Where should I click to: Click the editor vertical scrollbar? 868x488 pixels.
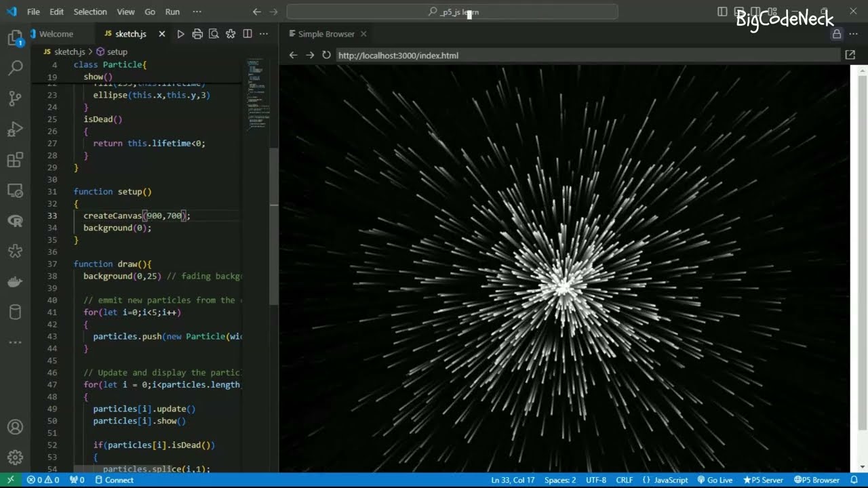point(274,227)
